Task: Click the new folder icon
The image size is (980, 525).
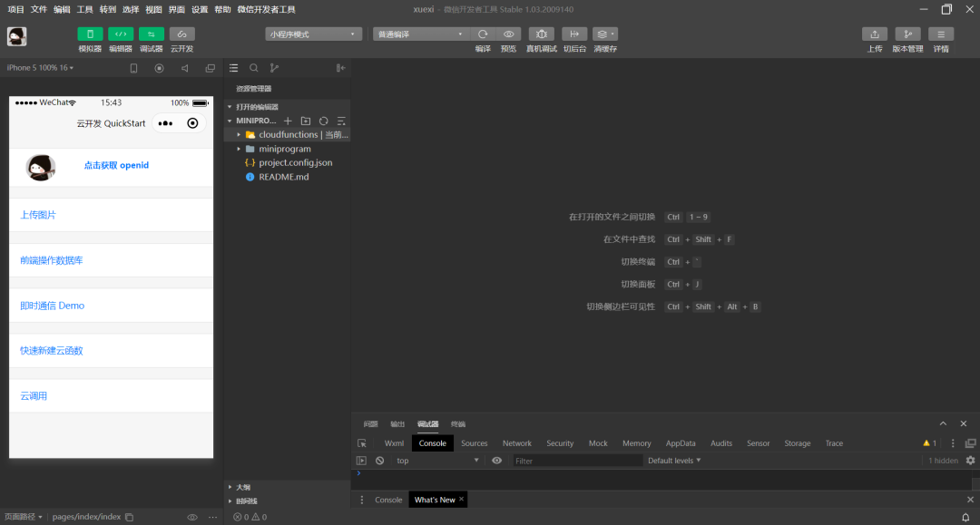Action: tap(306, 122)
